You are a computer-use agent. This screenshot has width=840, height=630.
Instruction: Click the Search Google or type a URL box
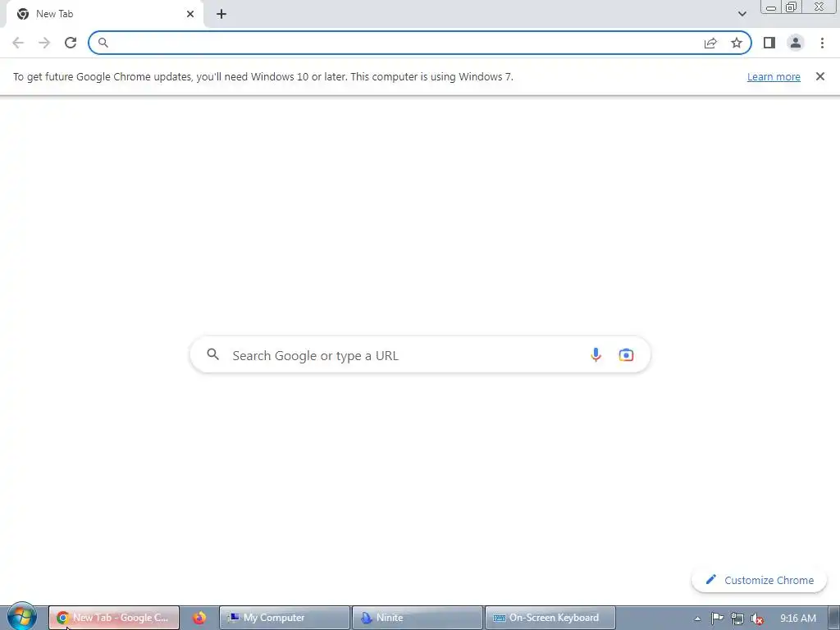pyautogui.click(x=420, y=354)
